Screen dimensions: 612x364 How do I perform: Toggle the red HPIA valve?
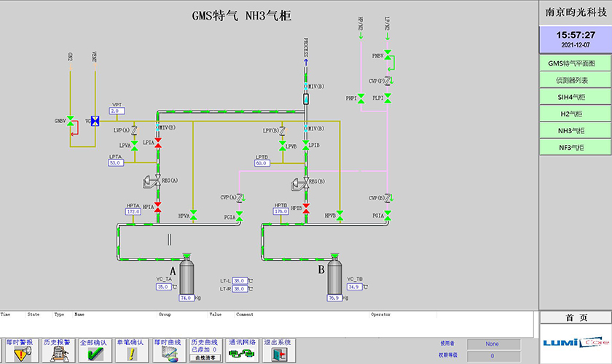click(157, 207)
